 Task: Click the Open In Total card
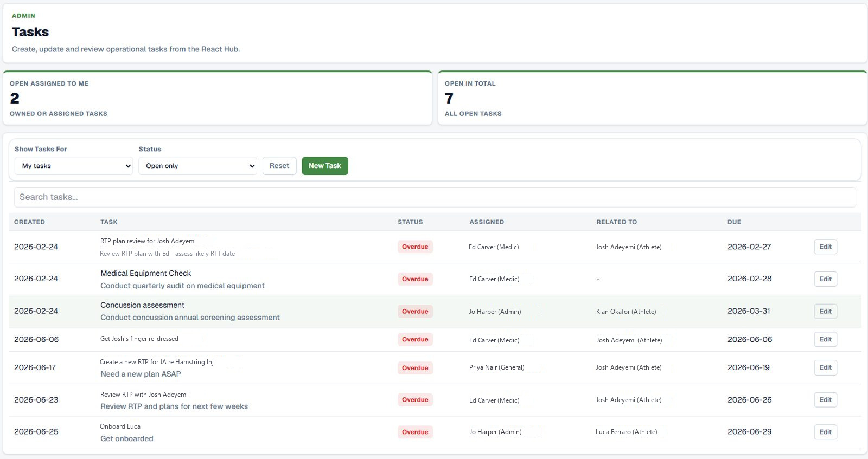point(652,98)
